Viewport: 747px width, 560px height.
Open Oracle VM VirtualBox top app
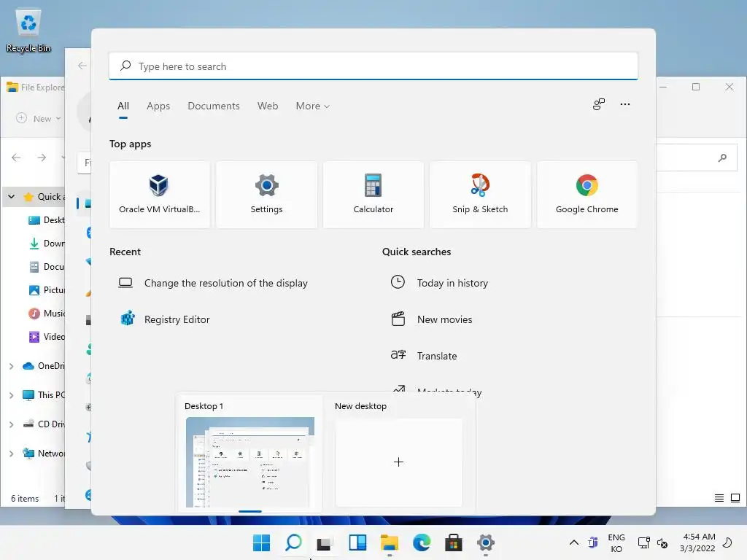click(x=159, y=195)
